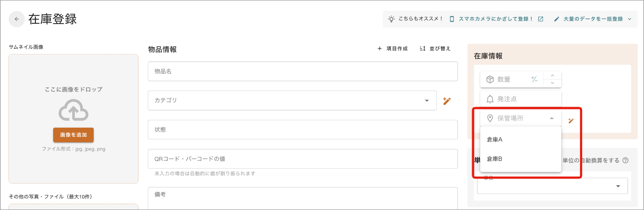This screenshot has width=644, height=210.
Task: Decrease quantity with the down stepper arrow
Action: (552, 83)
